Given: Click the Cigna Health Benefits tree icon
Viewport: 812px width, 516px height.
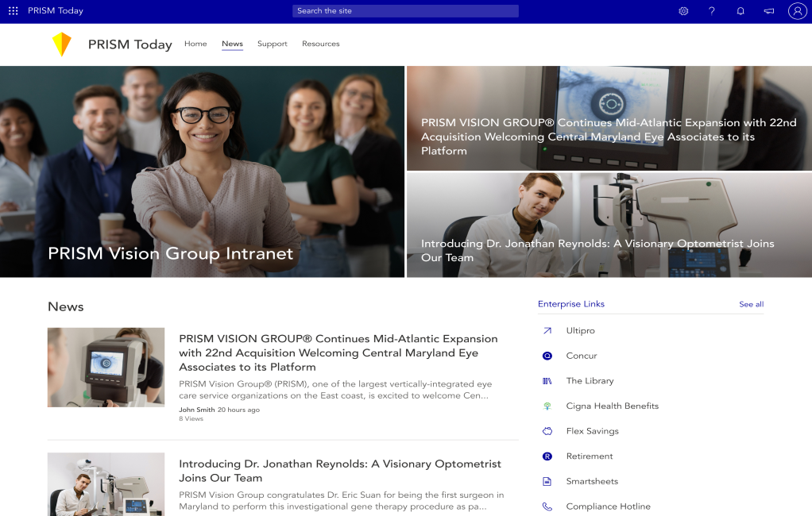Looking at the screenshot, I should tap(547, 406).
